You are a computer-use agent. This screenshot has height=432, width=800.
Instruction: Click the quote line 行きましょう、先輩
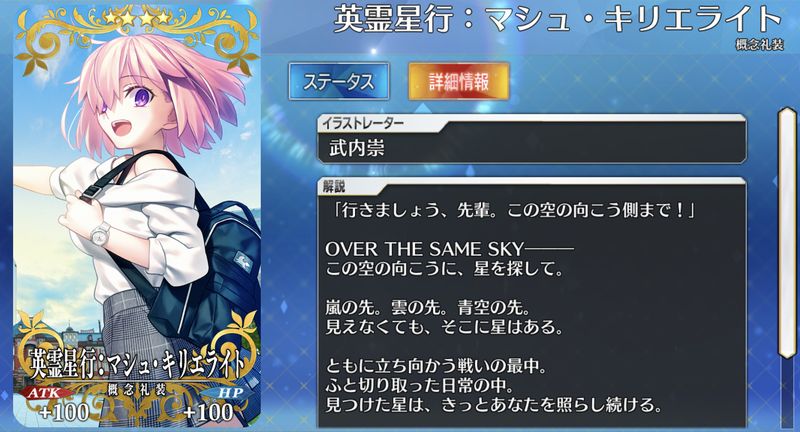[512, 210]
